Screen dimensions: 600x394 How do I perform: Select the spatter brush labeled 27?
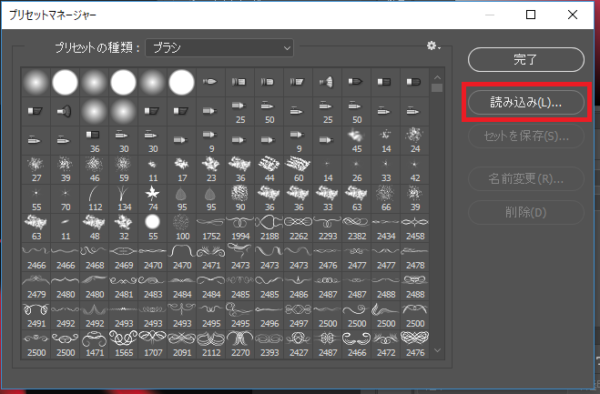pos(36,170)
